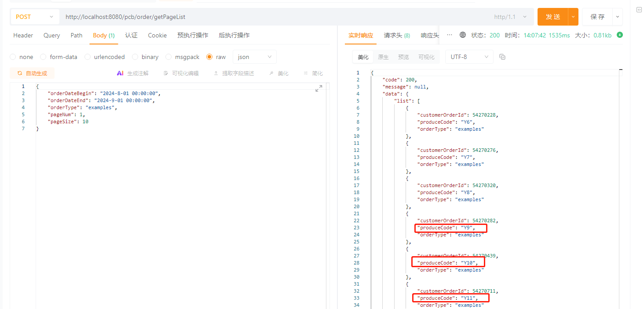Image resolution: width=644 pixels, height=309 pixels.
Task: Click the 提取字段描述 tool icon
Action: pyautogui.click(x=216, y=74)
